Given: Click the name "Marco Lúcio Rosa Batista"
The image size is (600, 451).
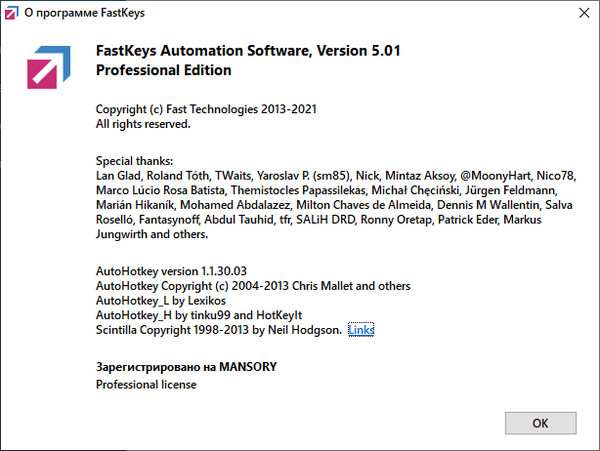Looking at the screenshot, I should click(160, 190).
